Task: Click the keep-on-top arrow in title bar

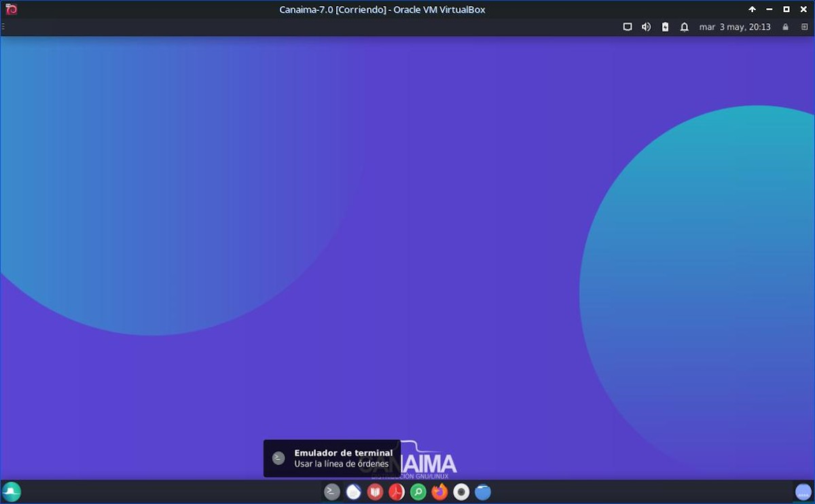Action: click(x=752, y=10)
